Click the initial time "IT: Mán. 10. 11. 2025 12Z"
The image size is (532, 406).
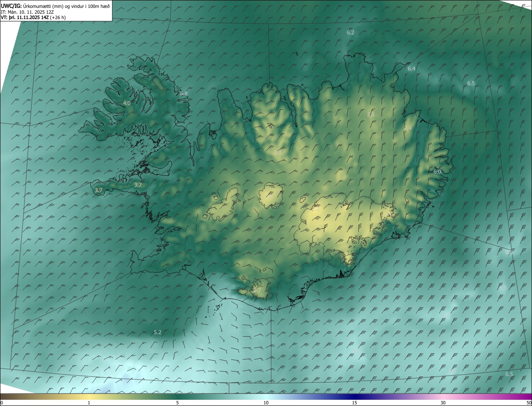point(27,12)
